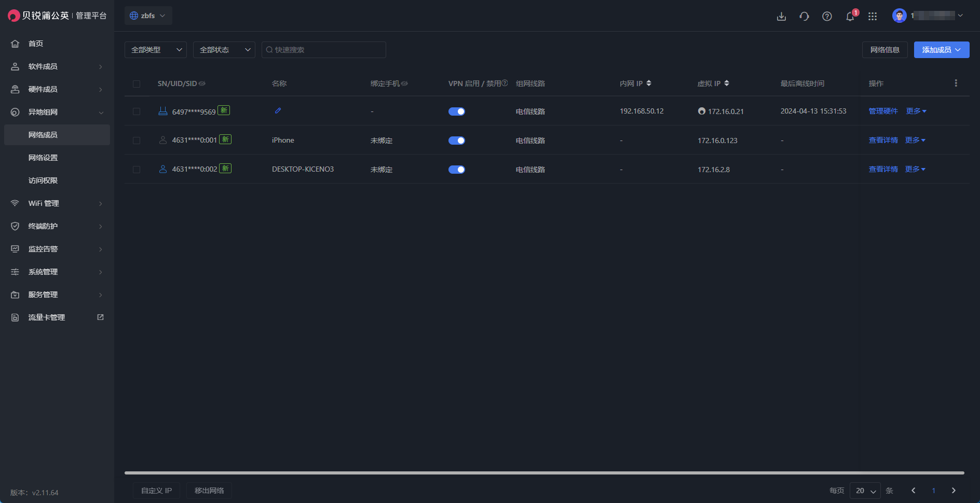980x503 pixels.
Task: Open customer support headset icon
Action: [804, 16]
